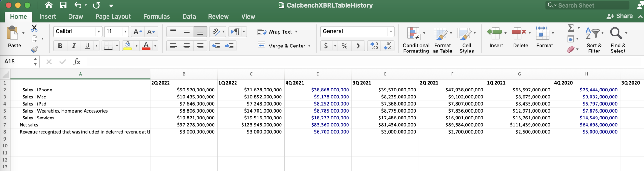This screenshot has width=644, height=171.
Task: Click the Increase Decimal icon
Action: (x=374, y=46)
